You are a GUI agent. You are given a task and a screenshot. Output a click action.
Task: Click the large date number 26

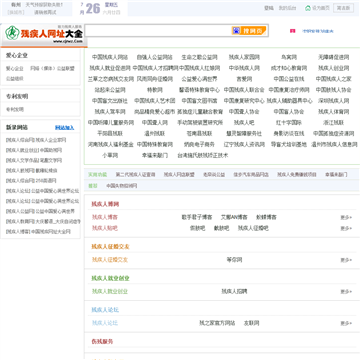point(93,9)
